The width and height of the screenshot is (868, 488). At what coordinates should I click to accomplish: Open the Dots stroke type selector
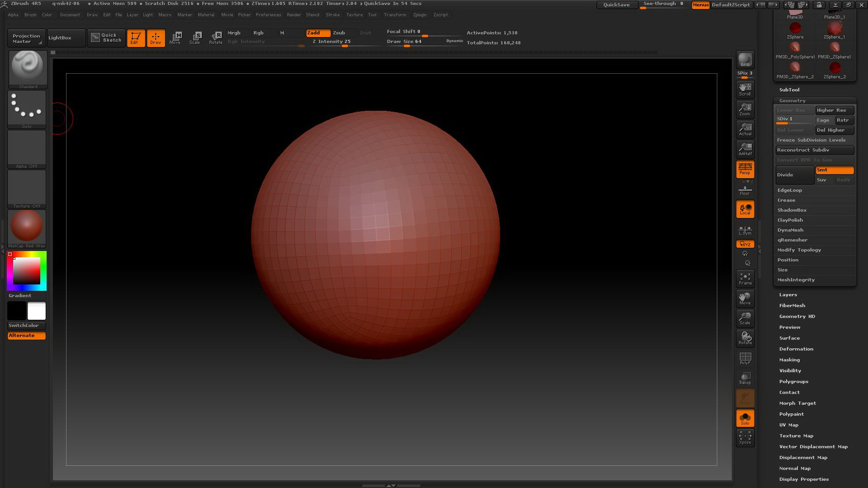tap(27, 109)
